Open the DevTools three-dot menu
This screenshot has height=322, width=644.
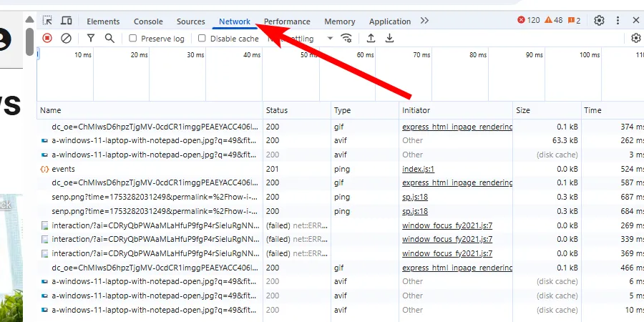pyautogui.click(x=618, y=20)
